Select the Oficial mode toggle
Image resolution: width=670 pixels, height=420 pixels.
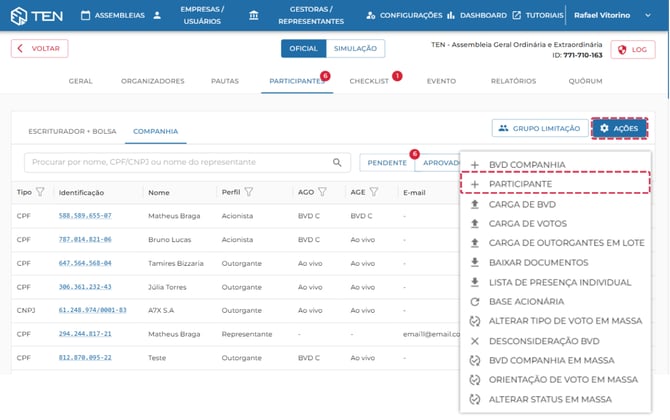(303, 49)
